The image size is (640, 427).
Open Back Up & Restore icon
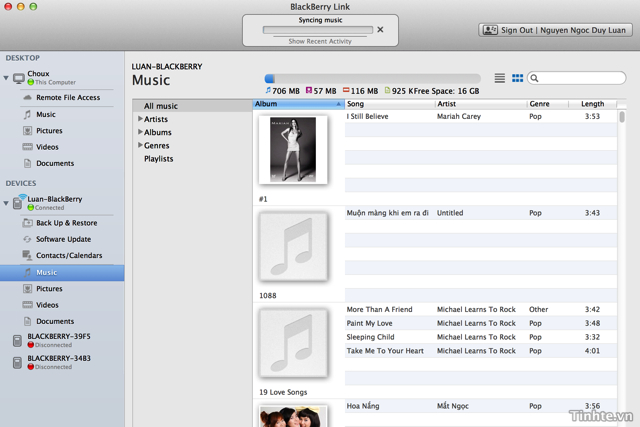point(27,223)
